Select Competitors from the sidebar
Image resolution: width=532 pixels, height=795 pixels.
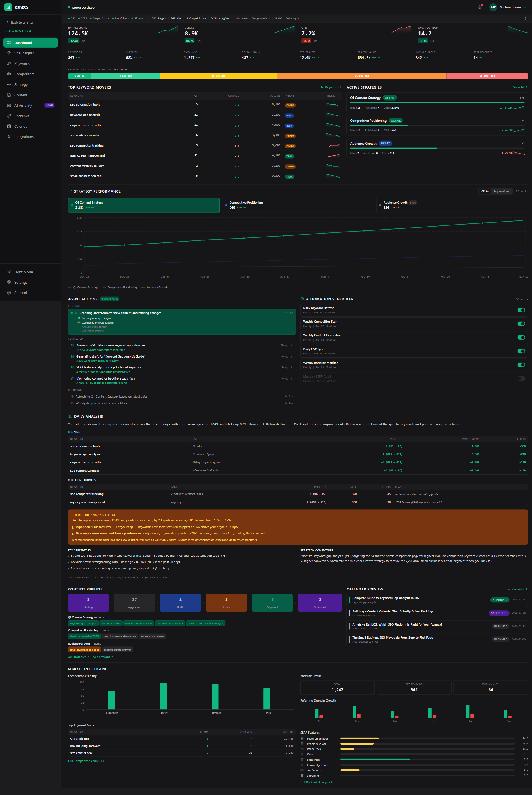tap(24, 74)
